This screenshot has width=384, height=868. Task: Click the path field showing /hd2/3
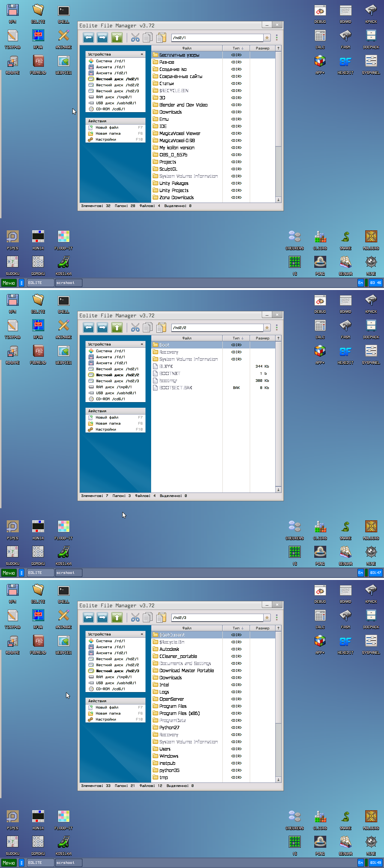(217, 617)
